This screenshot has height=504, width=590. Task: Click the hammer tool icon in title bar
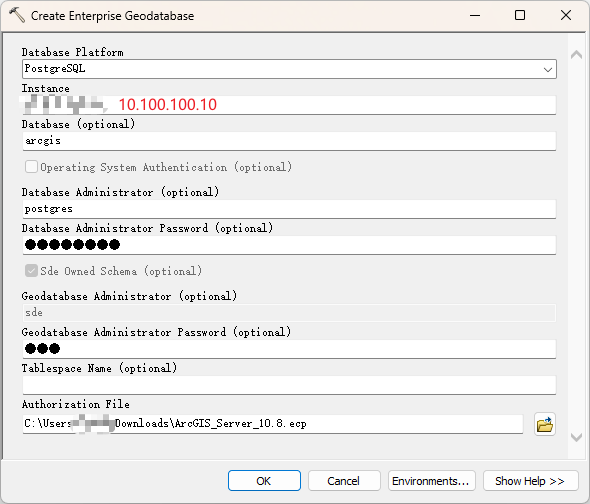[x=17, y=15]
